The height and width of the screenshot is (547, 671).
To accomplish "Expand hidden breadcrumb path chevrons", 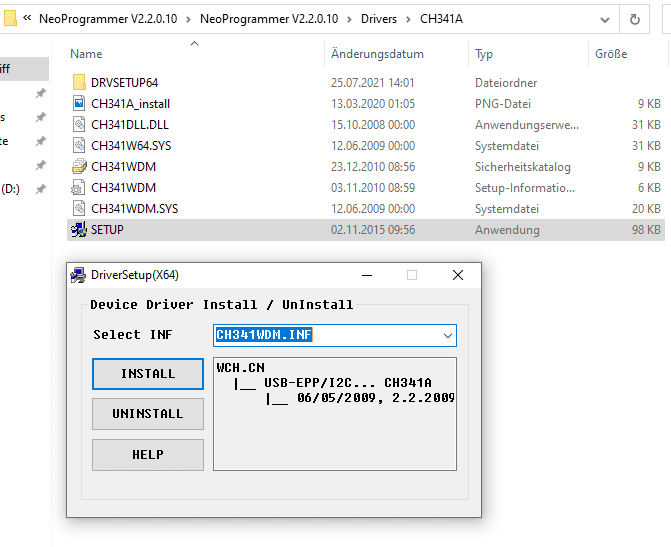I will [27, 18].
